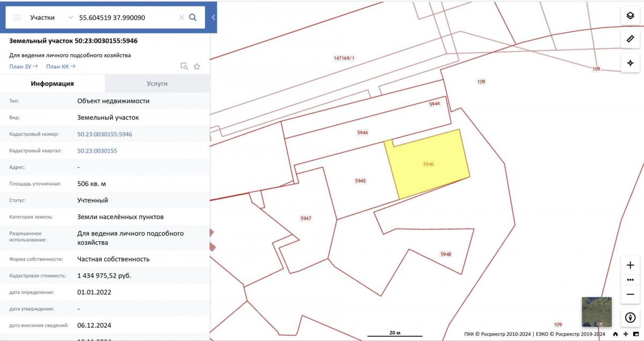644x341 pixels.
Task: Click the 20 м map scale bar
Action: [x=395, y=334]
